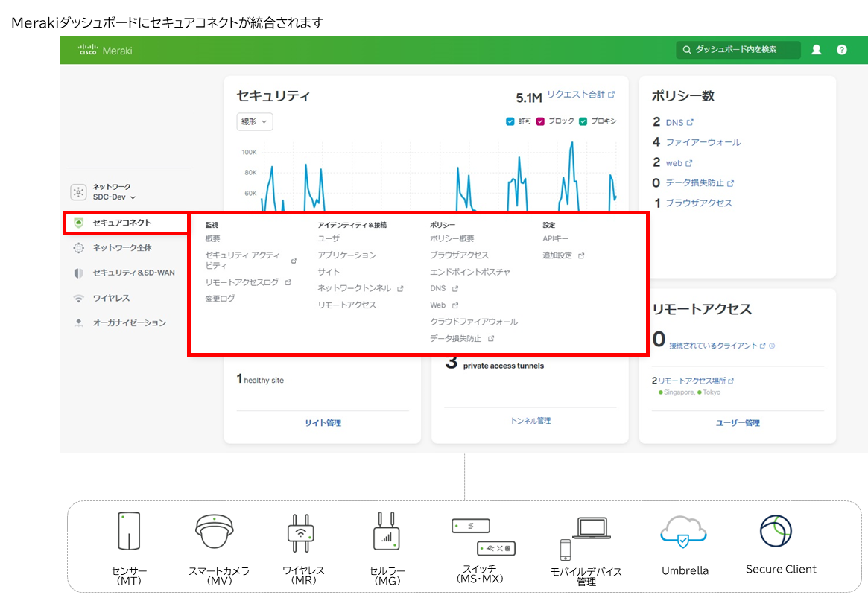The height and width of the screenshot is (601, 868).
Task: Open リモートアクセスログ menu entry
Action: [x=242, y=282]
